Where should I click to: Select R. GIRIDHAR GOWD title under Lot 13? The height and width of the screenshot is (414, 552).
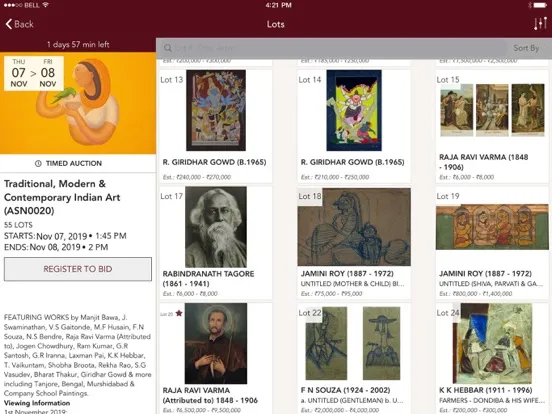pos(214,162)
